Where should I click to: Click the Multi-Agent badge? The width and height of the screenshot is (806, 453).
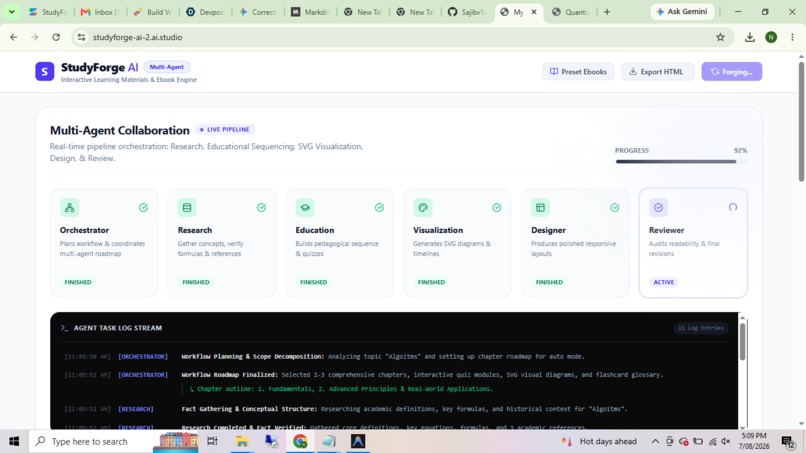tap(167, 67)
